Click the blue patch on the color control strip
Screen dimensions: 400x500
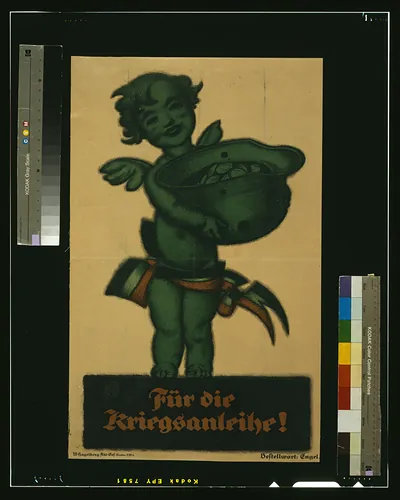pos(345,309)
